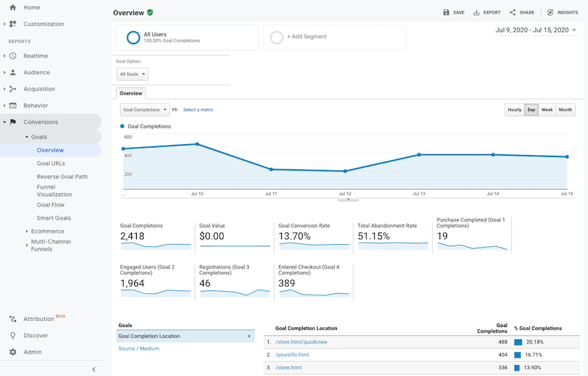Expand the Behavior menu arrow

click(x=5, y=105)
